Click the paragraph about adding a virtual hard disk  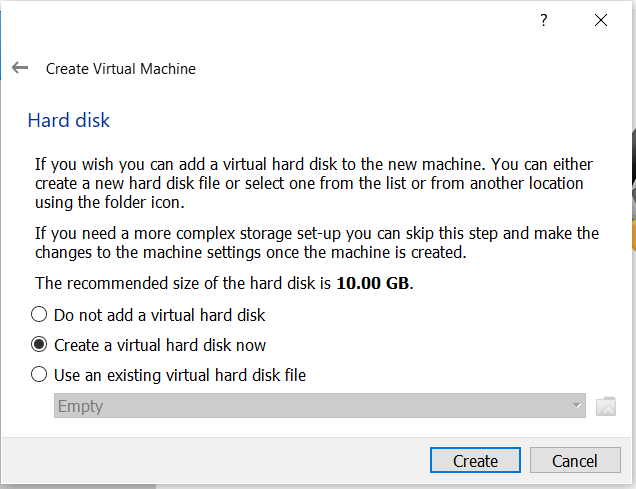310,183
